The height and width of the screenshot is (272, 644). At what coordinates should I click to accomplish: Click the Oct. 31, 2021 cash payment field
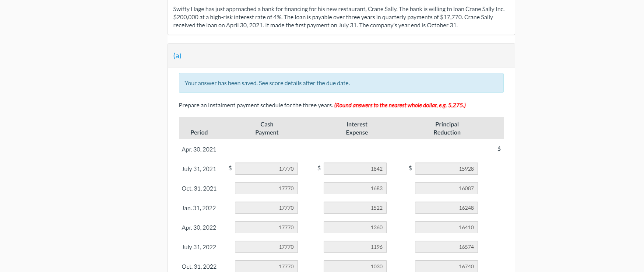266,188
